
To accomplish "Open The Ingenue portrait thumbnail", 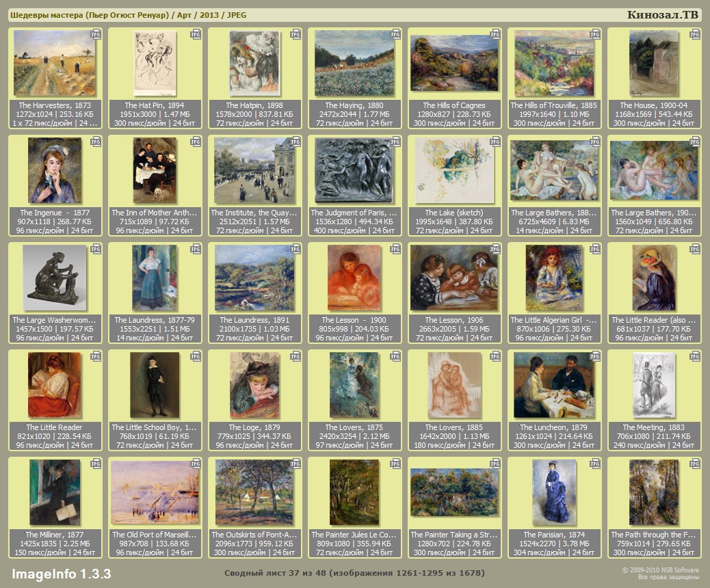I will [55, 170].
